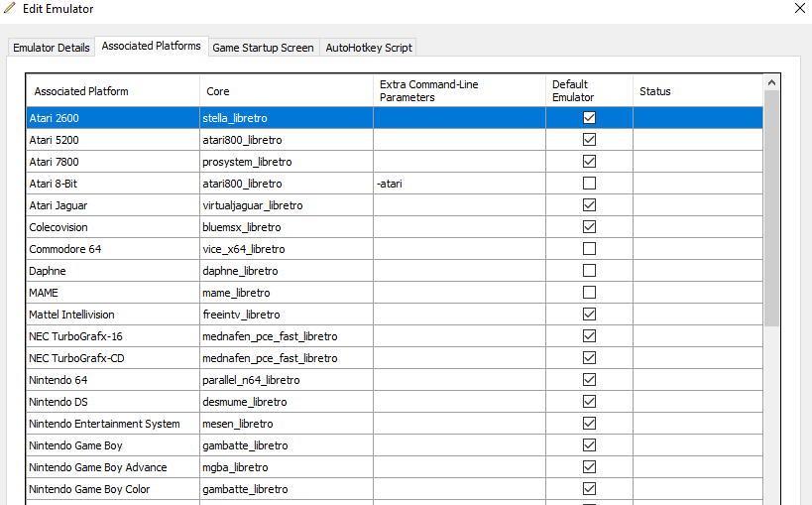This screenshot has height=505, width=812.
Task: Select the Nintendo Entertainment System cell
Action: (113, 423)
